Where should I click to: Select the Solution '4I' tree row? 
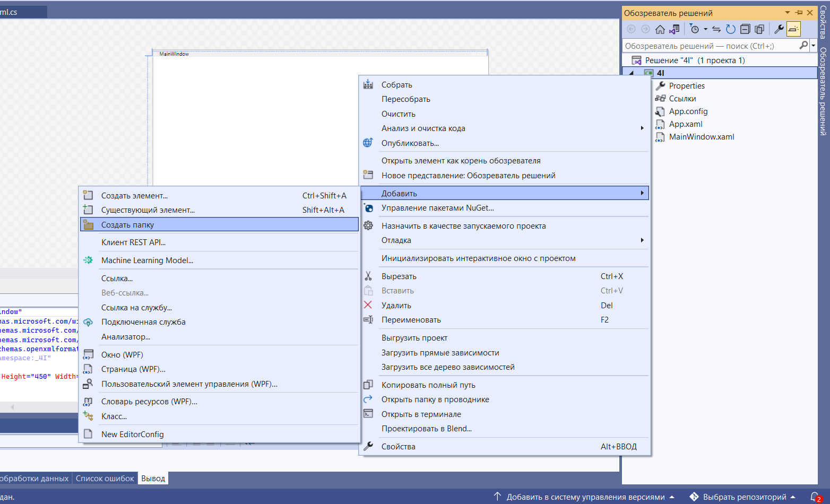point(720,60)
